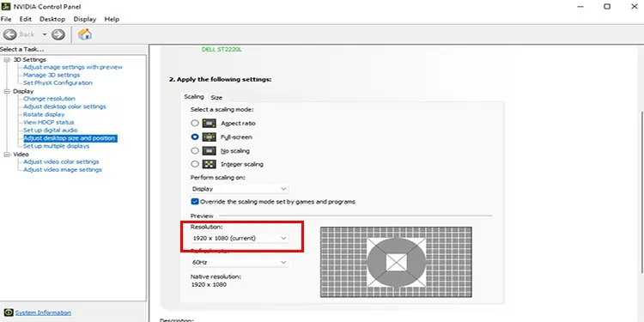Open Change resolution page
644x322 pixels.
(49, 99)
